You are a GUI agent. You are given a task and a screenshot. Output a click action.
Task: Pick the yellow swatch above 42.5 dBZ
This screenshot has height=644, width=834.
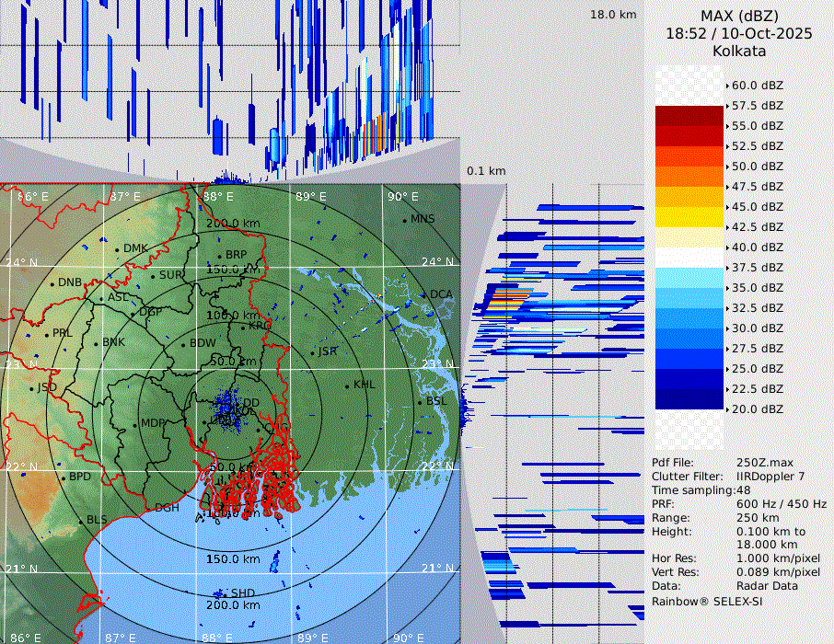pyautogui.click(x=689, y=217)
